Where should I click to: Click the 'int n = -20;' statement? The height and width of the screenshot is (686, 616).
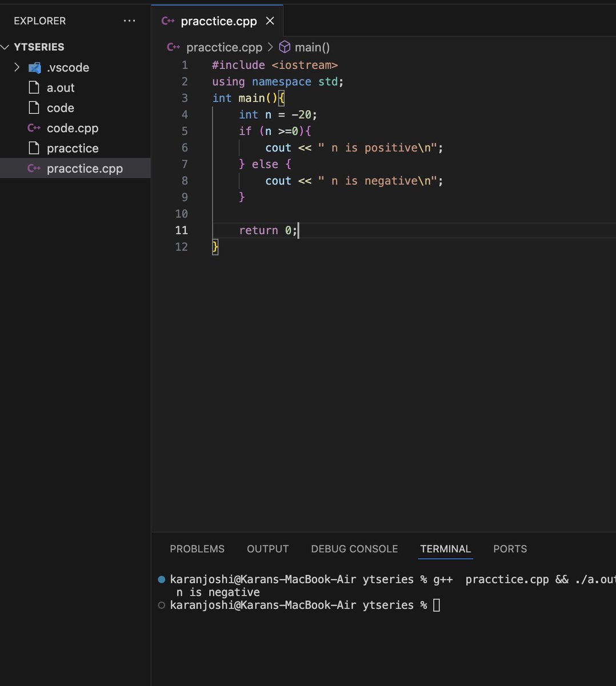click(x=278, y=114)
